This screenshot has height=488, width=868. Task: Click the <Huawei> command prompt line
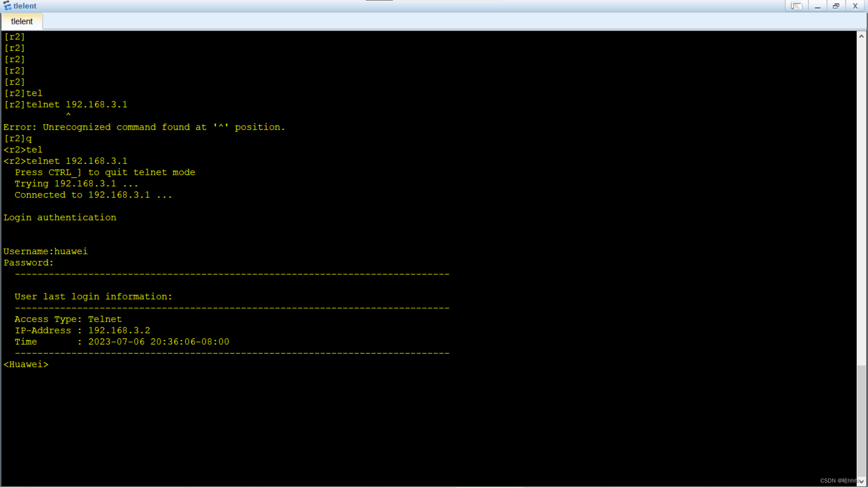pos(26,364)
